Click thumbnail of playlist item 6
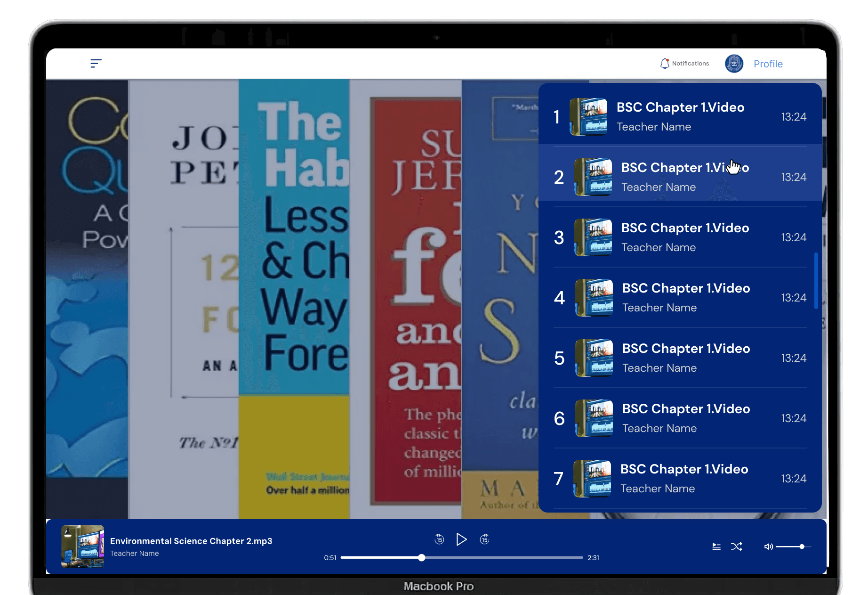The height and width of the screenshot is (595, 868). pyautogui.click(x=595, y=418)
